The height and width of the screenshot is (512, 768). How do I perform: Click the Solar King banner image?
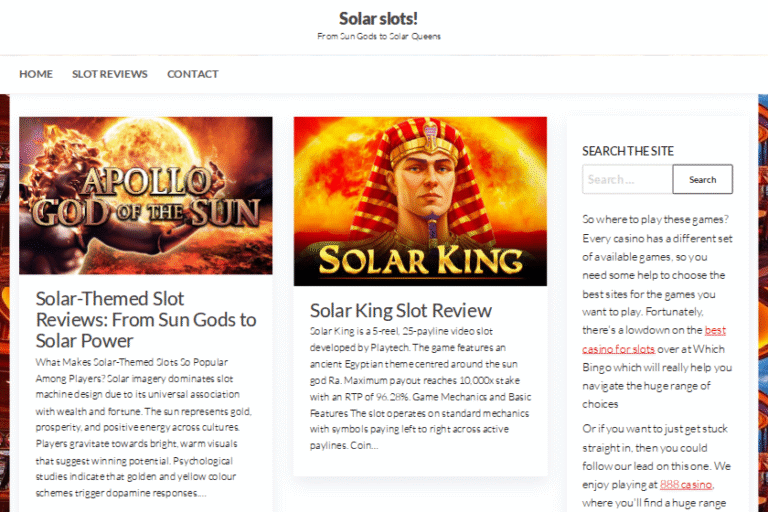420,201
